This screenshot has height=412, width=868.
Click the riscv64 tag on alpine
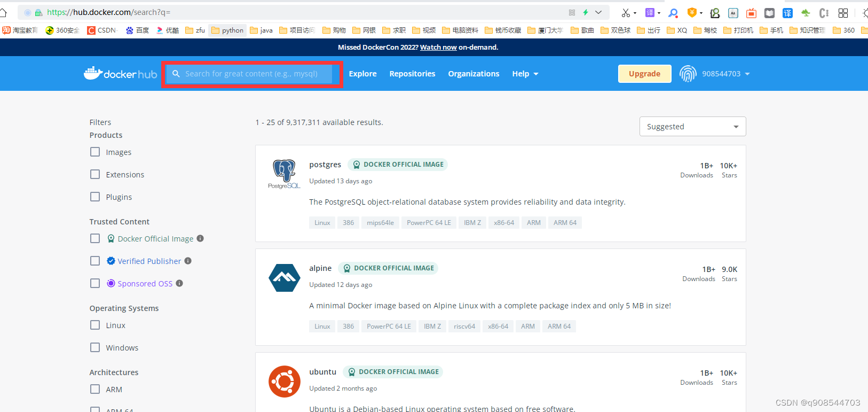click(x=464, y=326)
